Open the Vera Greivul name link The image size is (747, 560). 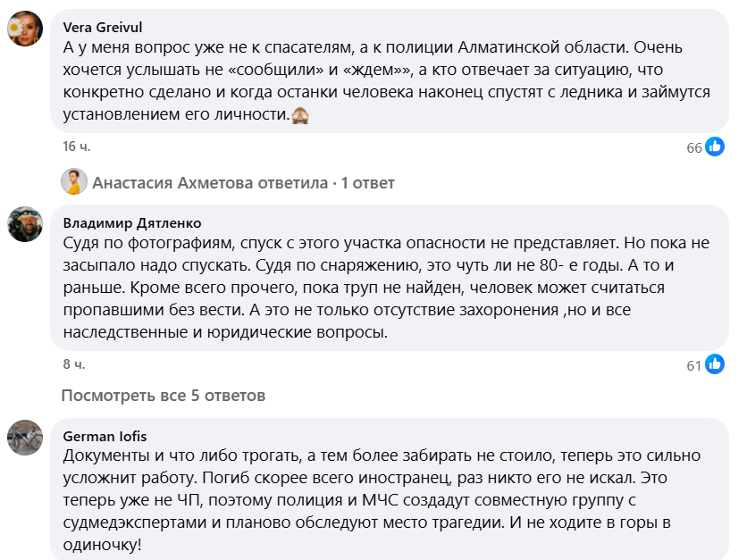(103, 27)
